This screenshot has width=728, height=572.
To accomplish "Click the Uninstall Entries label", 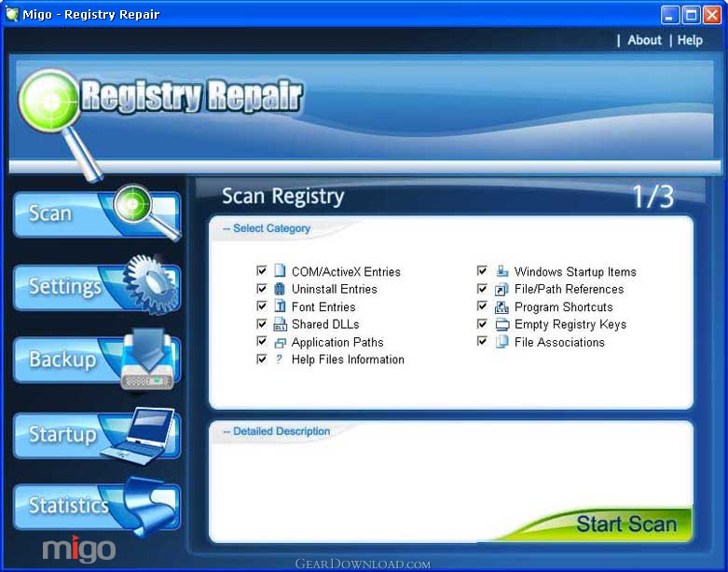I will (x=335, y=289).
